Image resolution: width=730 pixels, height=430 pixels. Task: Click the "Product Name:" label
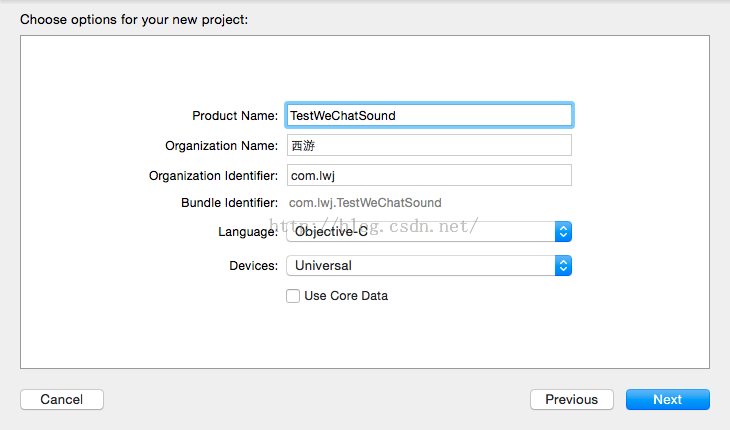pos(235,116)
